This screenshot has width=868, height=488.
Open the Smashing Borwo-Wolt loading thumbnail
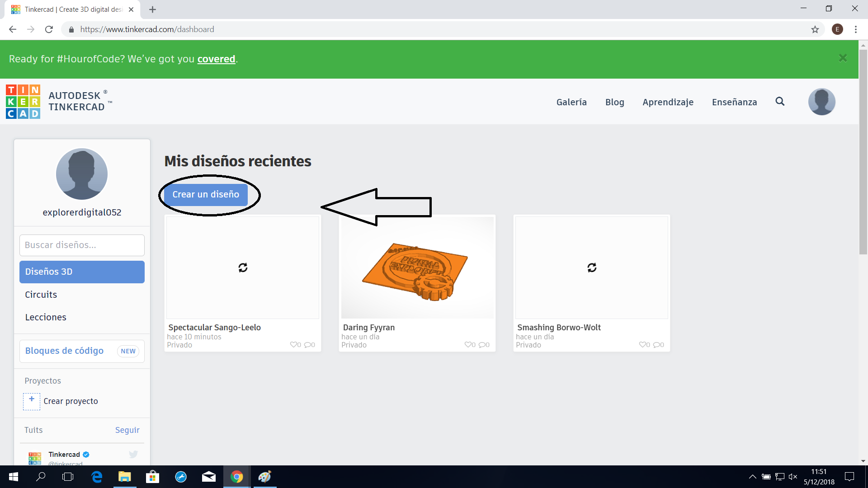pos(592,267)
